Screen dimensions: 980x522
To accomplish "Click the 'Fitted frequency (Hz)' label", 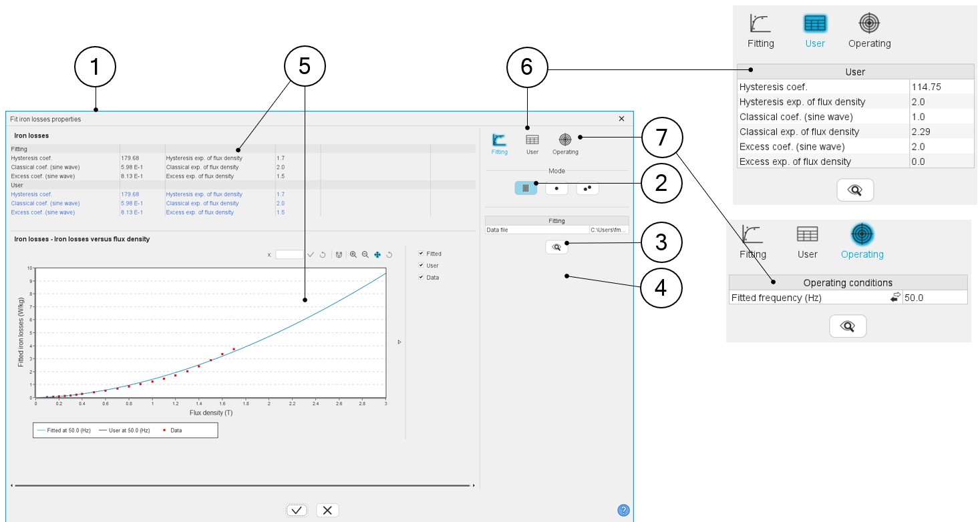I will point(776,298).
